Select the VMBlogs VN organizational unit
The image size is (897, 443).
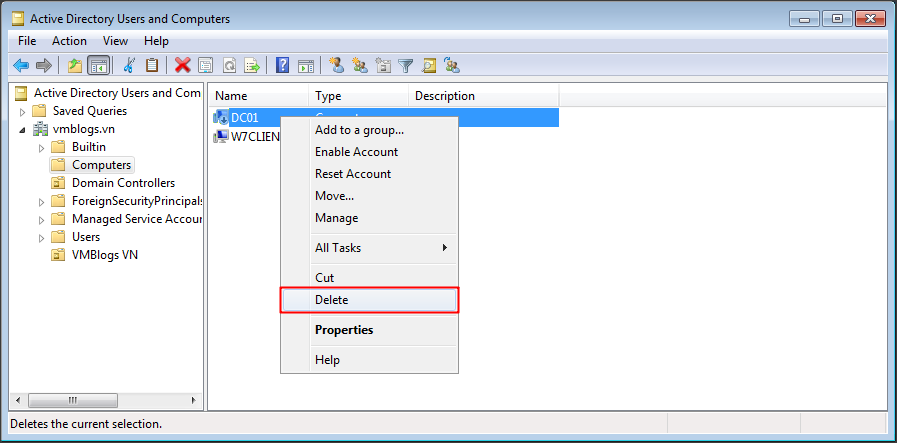pos(104,255)
